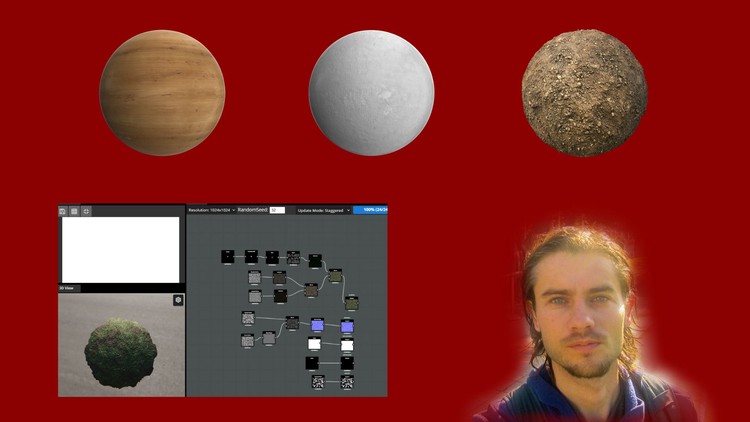Click the center-view crosshair icon

pos(86,211)
